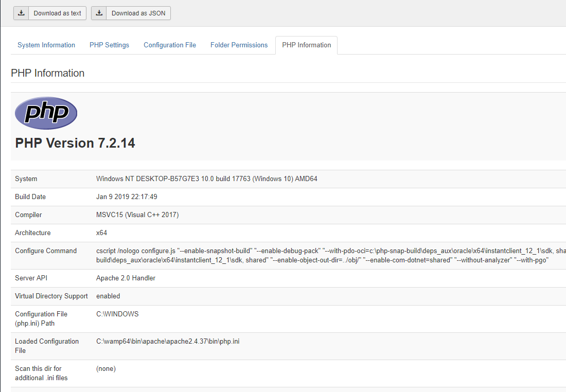
Task: Click the "Configure Command" row label
Action: coord(46,251)
